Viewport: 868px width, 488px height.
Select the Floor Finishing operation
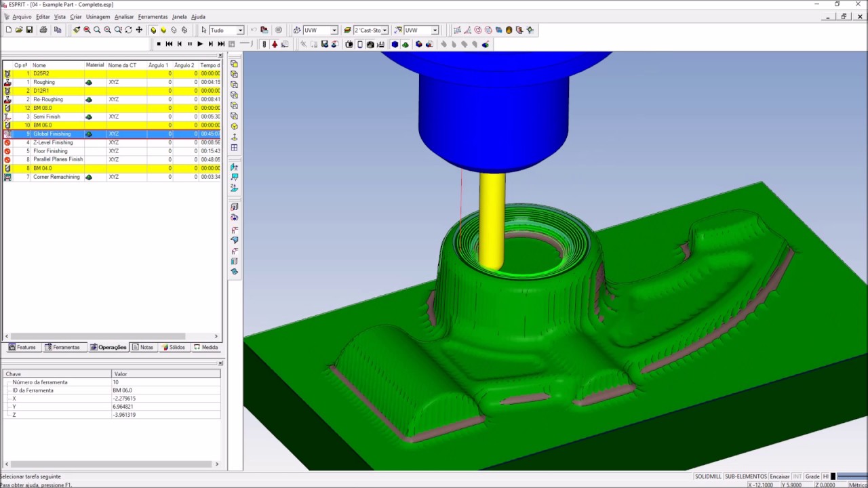[112, 151]
